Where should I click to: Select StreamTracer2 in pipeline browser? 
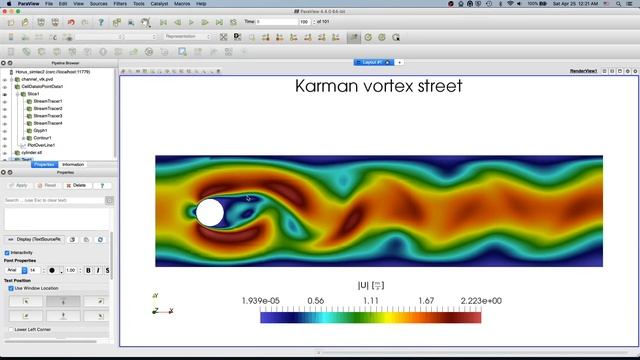pyautogui.click(x=48, y=109)
